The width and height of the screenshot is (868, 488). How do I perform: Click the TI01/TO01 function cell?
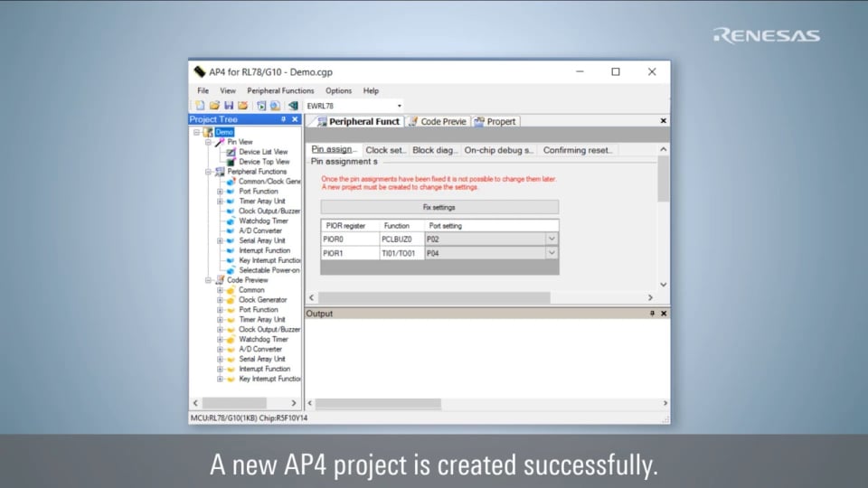pyautogui.click(x=401, y=253)
